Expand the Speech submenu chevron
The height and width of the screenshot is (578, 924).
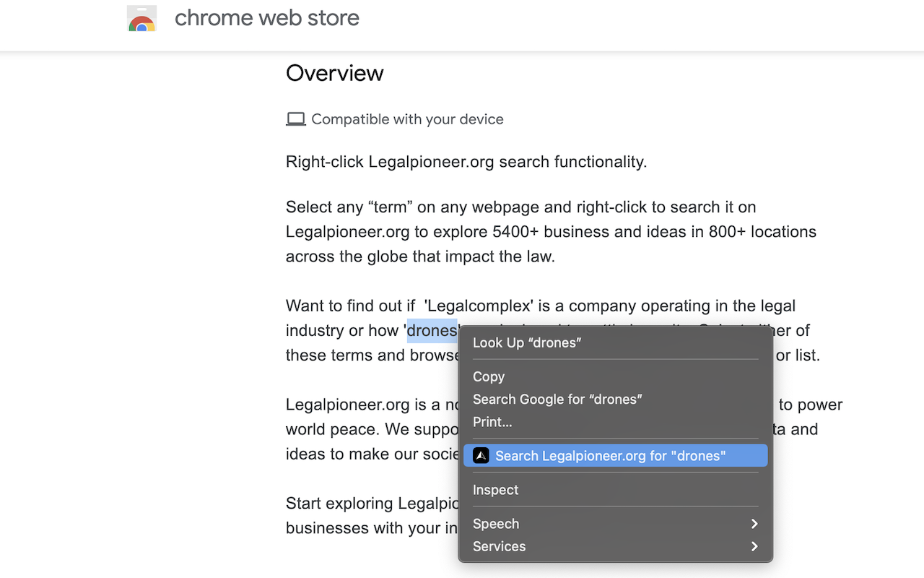[x=754, y=523]
